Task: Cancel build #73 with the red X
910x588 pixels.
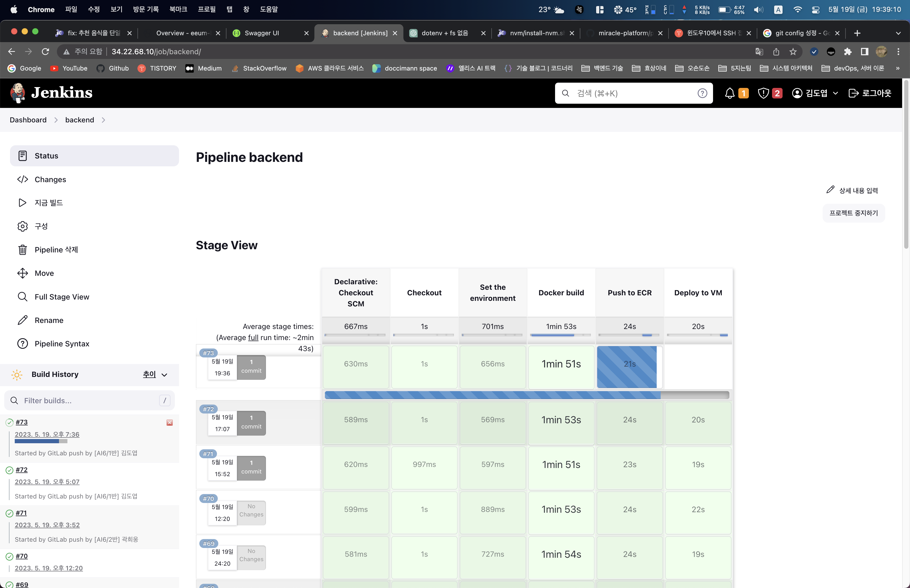Action: 170,422
